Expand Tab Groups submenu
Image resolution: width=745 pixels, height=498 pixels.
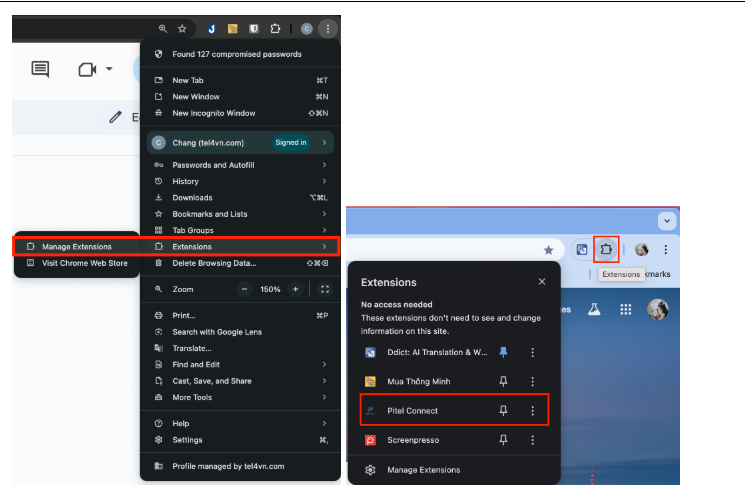click(240, 230)
